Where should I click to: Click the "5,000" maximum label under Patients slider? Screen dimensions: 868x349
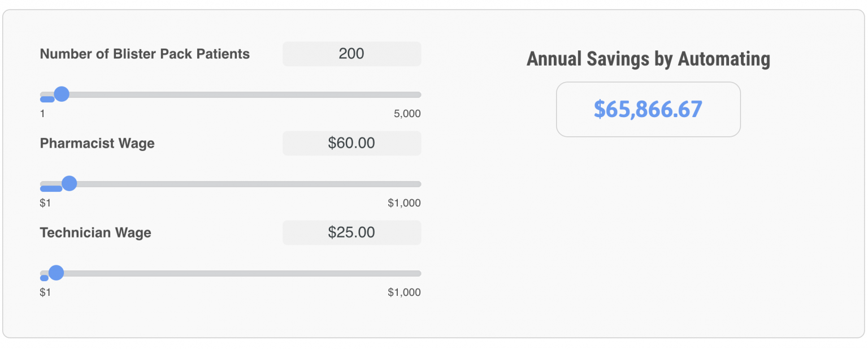[407, 114]
